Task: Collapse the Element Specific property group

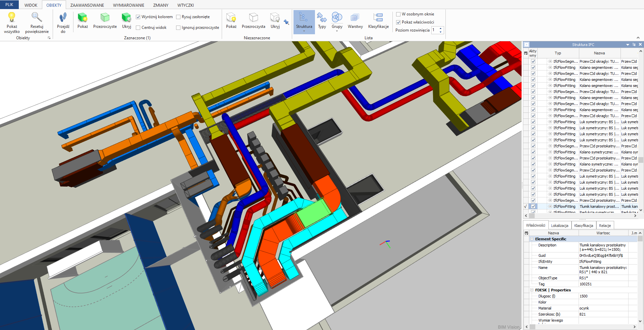Action: 532,239
